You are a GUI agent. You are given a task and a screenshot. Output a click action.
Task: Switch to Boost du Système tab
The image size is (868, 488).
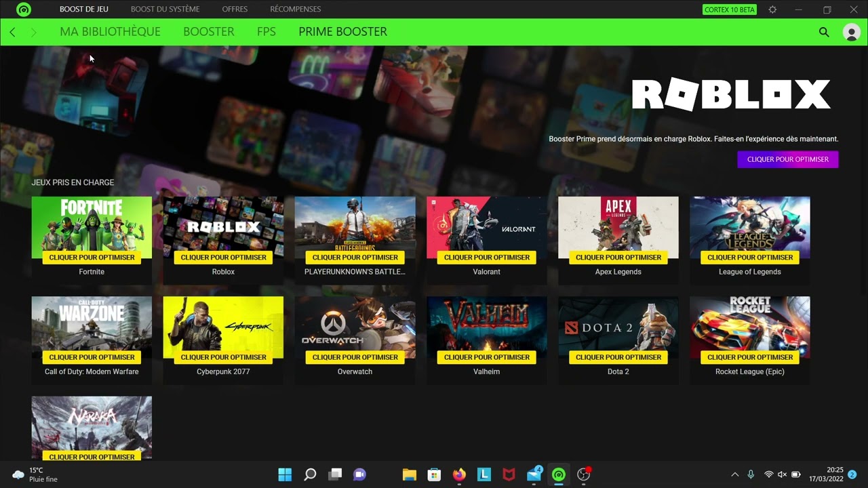pyautogui.click(x=165, y=9)
